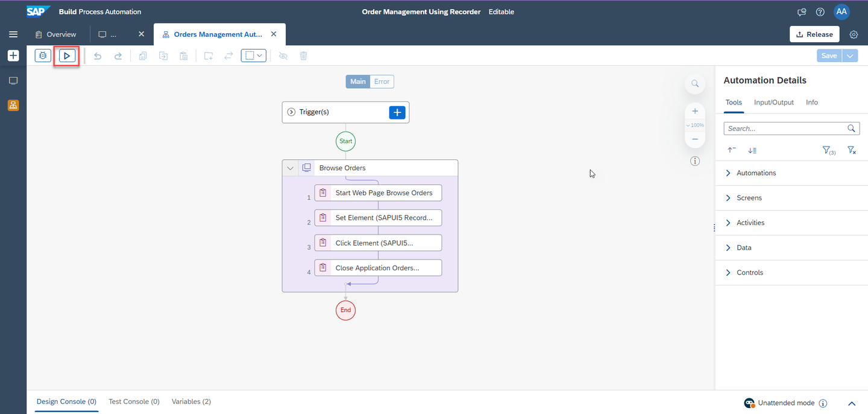Image resolution: width=868 pixels, height=414 pixels.
Task: Select the Start Web Page Browse Orders step
Action: click(x=378, y=193)
